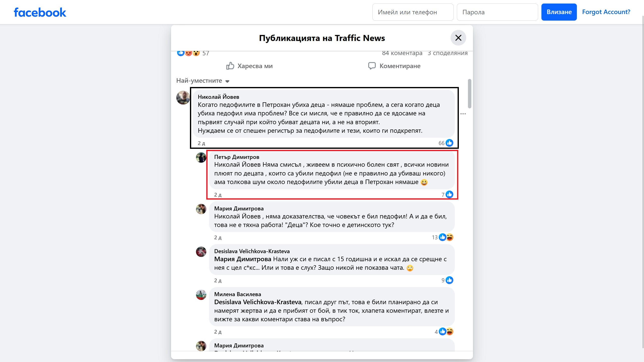Click the angry reaction icon near 57

click(x=188, y=53)
